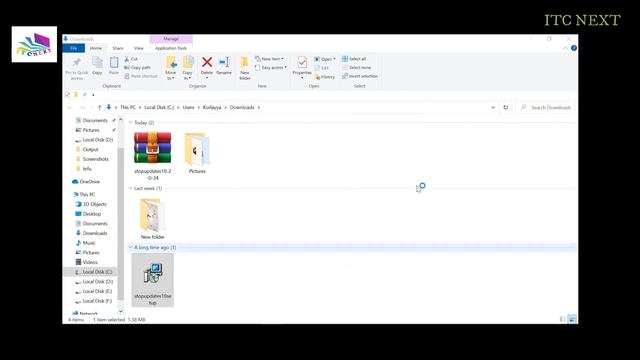Click the History command in Open group
This screenshot has height=360, width=640.
coord(325,77)
